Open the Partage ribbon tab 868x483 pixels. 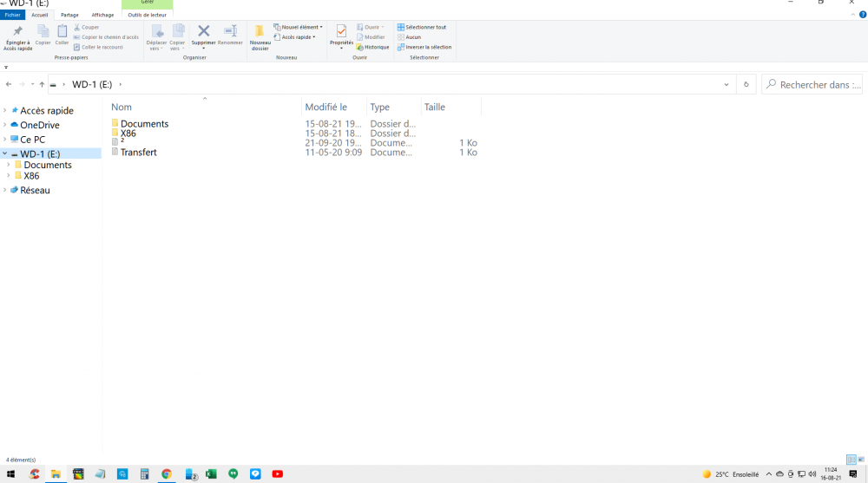(x=69, y=15)
